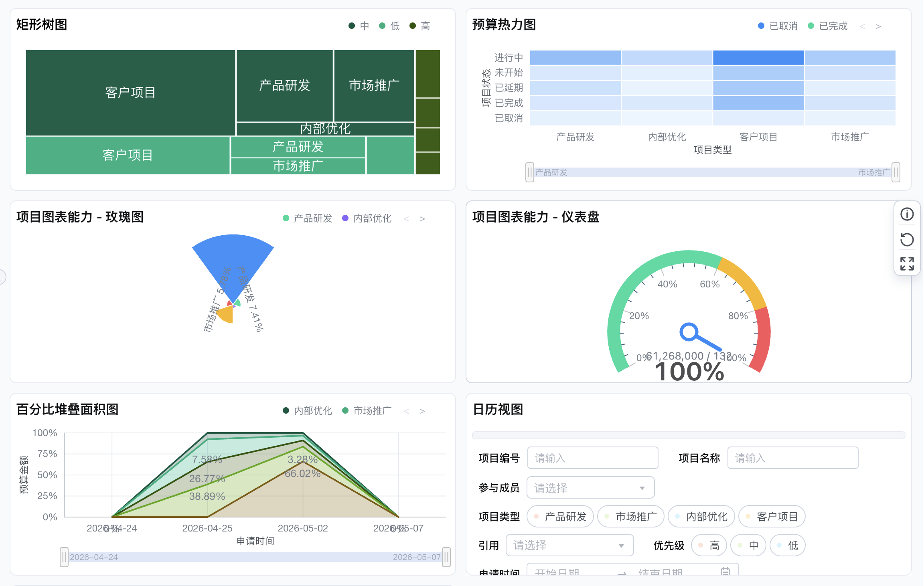Toggle 市场推广 legend in stacked area chart
The height and width of the screenshot is (586, 924).
coord(367,411)
